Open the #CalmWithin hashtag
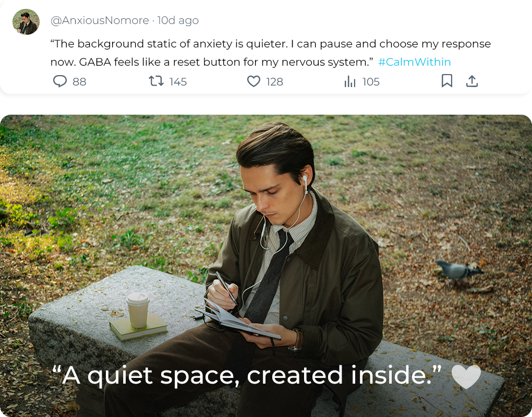Viewport: 532px width, 417px height. click(415, 62)
